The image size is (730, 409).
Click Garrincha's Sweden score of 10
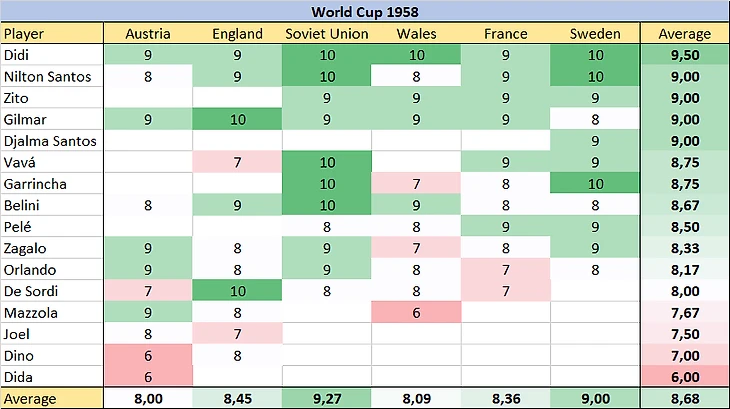595,184
